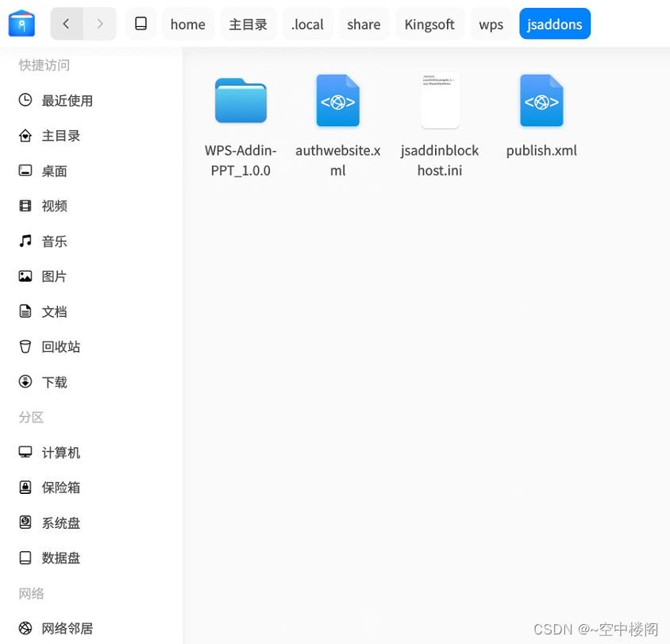The height and width of the screenshot is (644, 670).
Task: Navigate to 主目录 breadcrumb
Action: tap(248, 25)
